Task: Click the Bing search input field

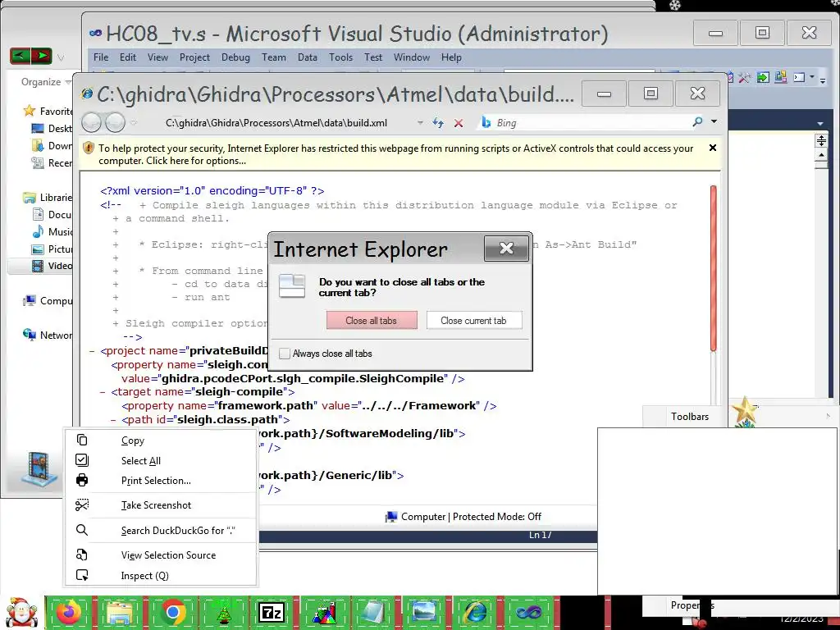Action: (x=592, y=123)
